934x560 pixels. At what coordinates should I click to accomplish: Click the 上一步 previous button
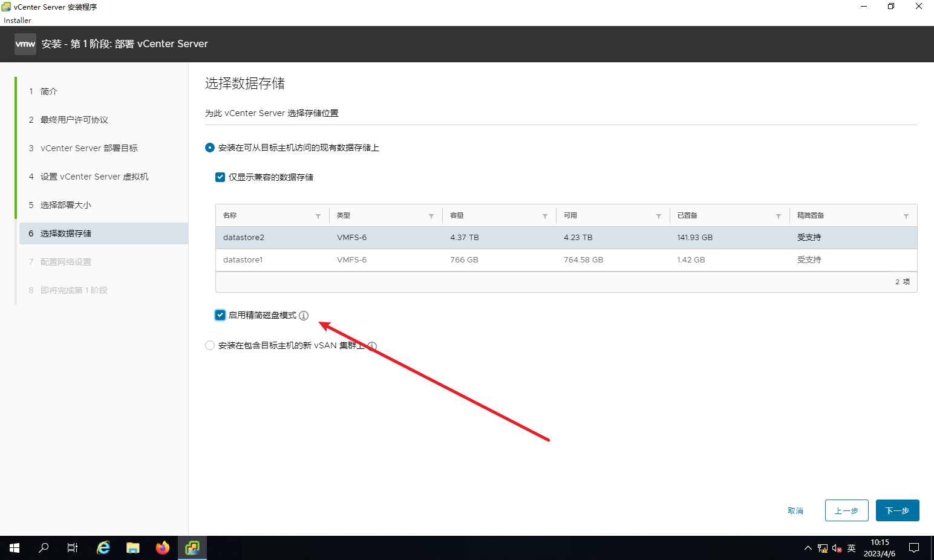846,510
